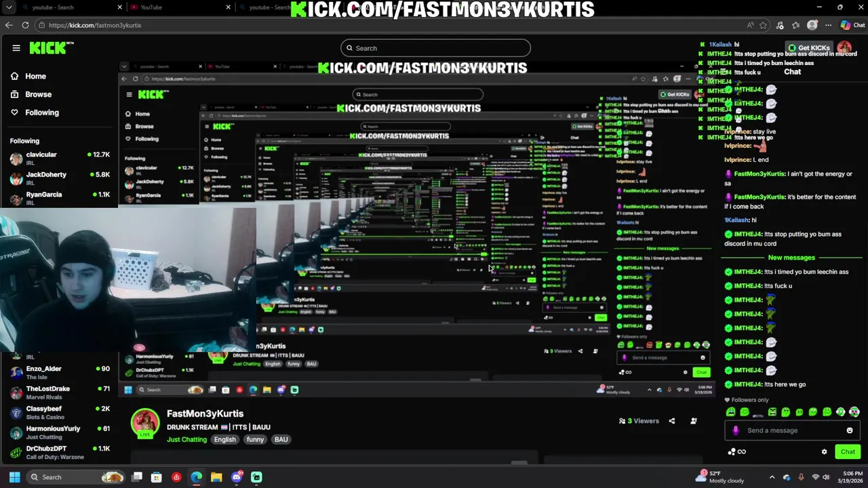Viewport: 868px width, 488px height.
Task: Open the Windows Start menu
Action: point(14,477)
